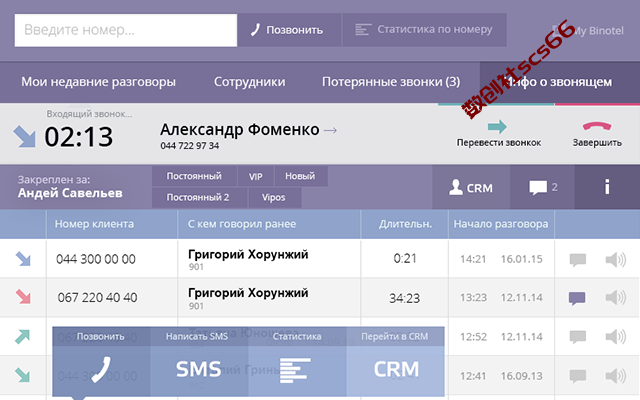Select the VIP tag
Image resolution: width=640 pixels, height=400 pixels.
256,176
